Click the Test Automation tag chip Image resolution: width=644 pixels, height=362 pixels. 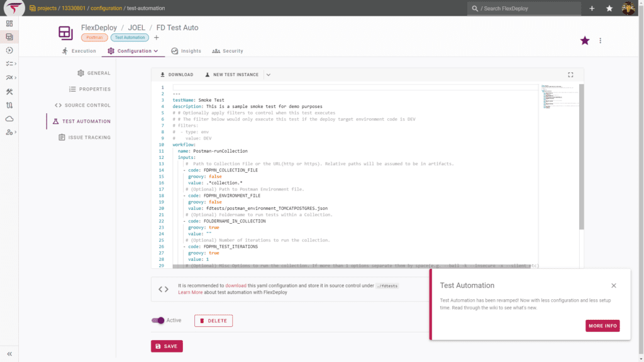pyautogui.click(x=130, y=37)
